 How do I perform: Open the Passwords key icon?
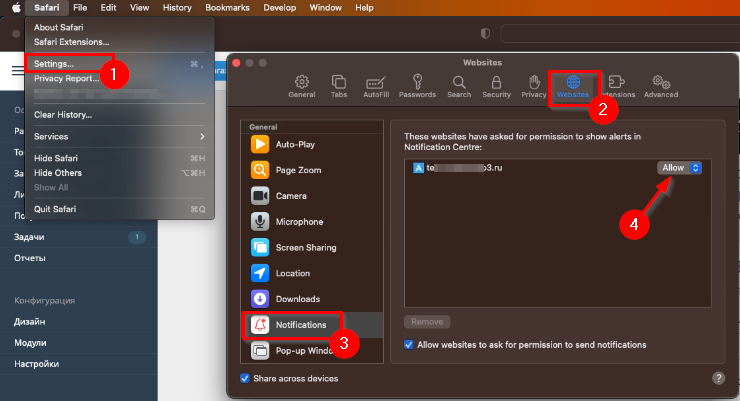tap(417, 84)
